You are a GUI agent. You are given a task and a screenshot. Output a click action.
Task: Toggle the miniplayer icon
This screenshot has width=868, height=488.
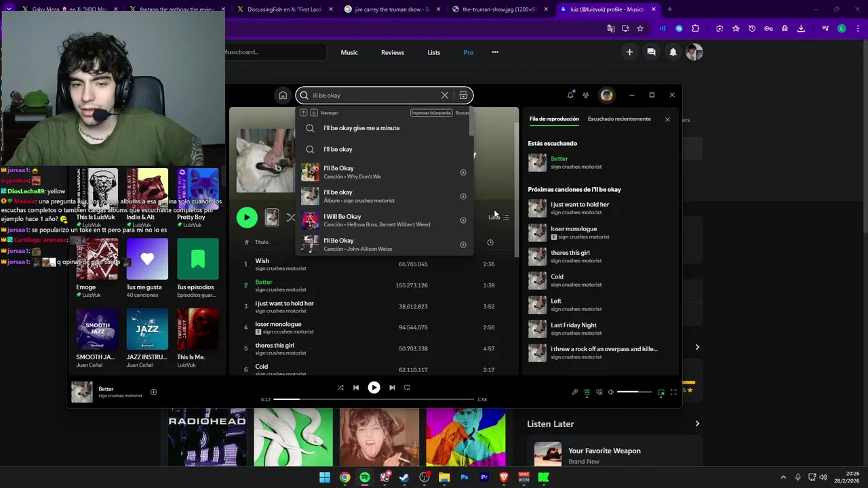[661, 392]
